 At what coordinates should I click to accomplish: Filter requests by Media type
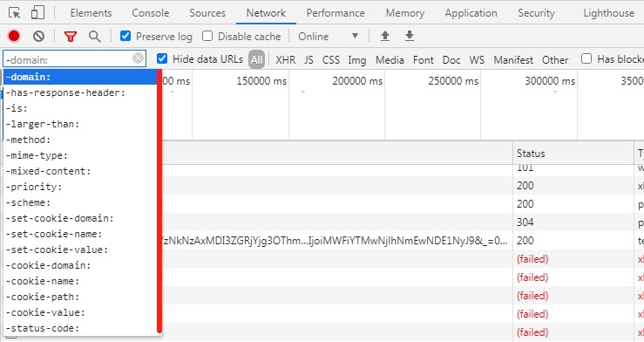[390, 60]
